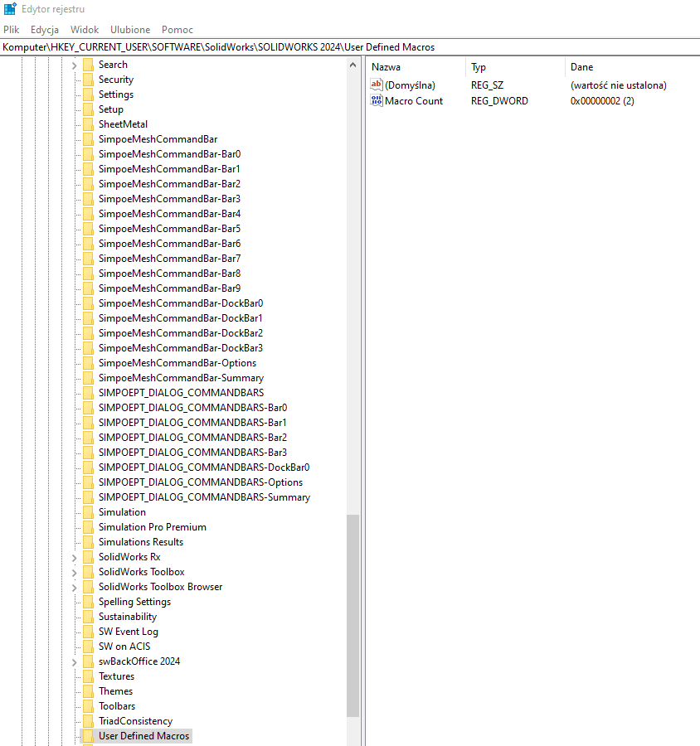Open the Plik menu
The image size is (700, 746).
tap(11, 30)
